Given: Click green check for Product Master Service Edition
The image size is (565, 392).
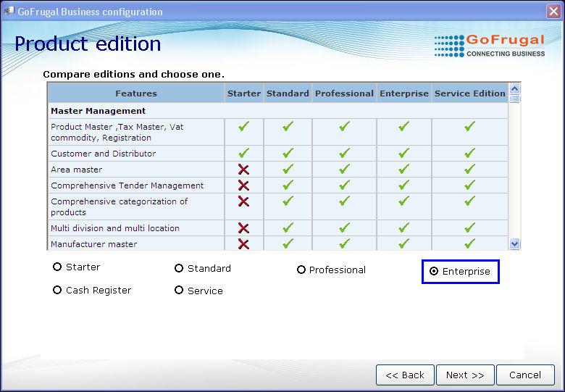Looking at the screenshot, I should (469, 126).
